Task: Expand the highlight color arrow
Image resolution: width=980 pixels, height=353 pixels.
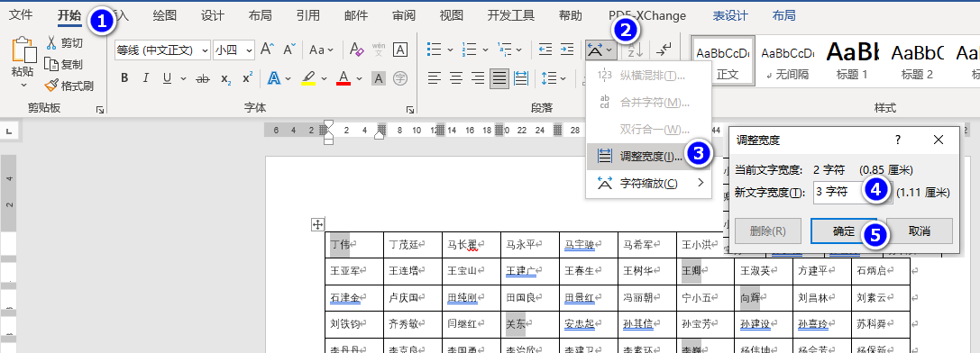Action: tap(324, 78)
